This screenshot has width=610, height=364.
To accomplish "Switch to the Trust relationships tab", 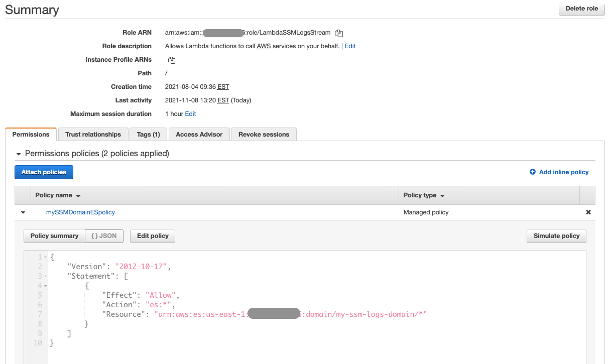I will (92, 134).
